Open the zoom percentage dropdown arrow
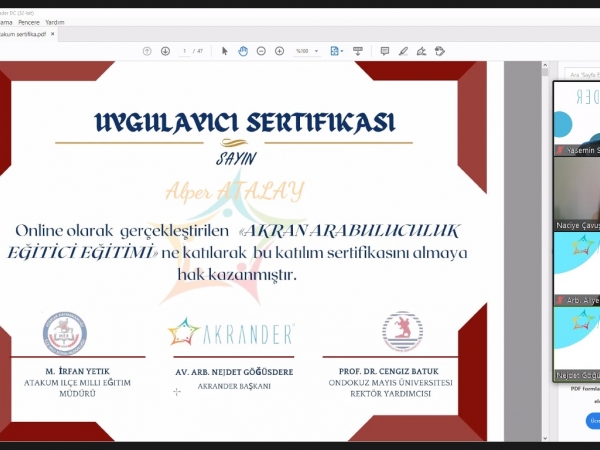600x450 pixels. point(316,51)
